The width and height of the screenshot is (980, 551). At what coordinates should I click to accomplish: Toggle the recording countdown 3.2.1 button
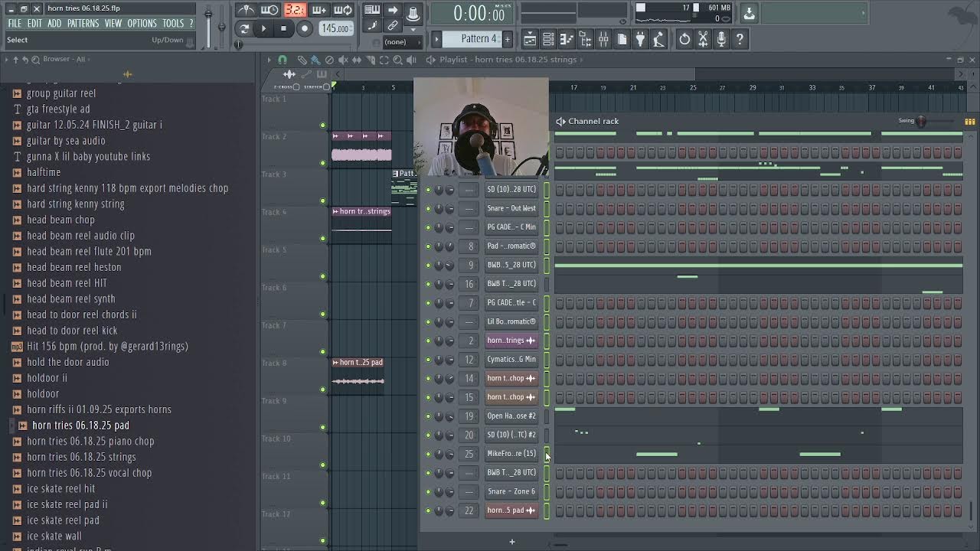295,10
